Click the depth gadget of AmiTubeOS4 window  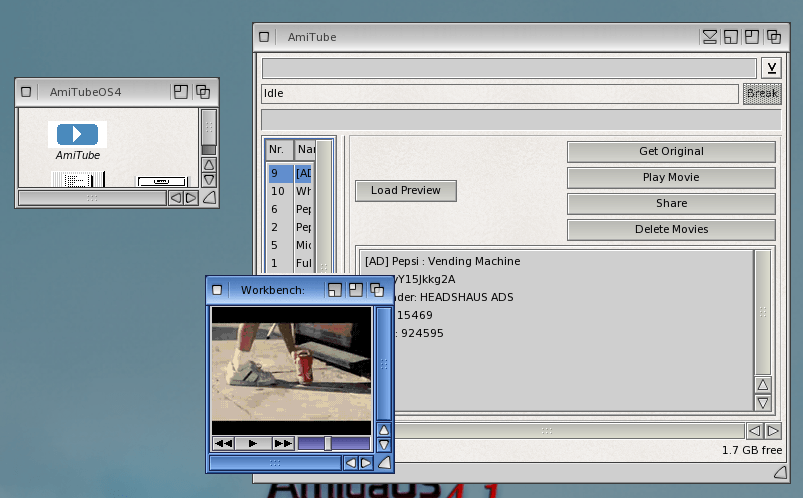point(203,91)
